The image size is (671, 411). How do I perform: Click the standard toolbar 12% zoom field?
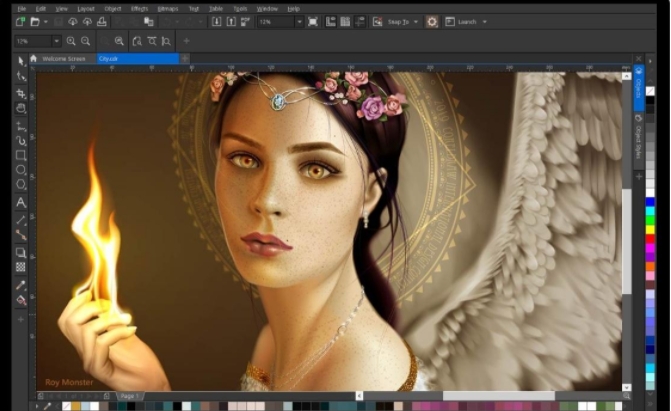pos(276,22)
